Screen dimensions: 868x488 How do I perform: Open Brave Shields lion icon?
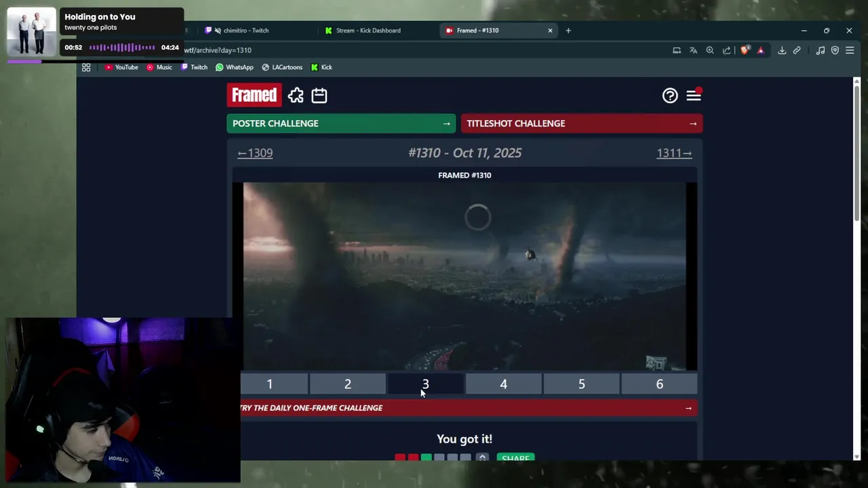(745, 50)
